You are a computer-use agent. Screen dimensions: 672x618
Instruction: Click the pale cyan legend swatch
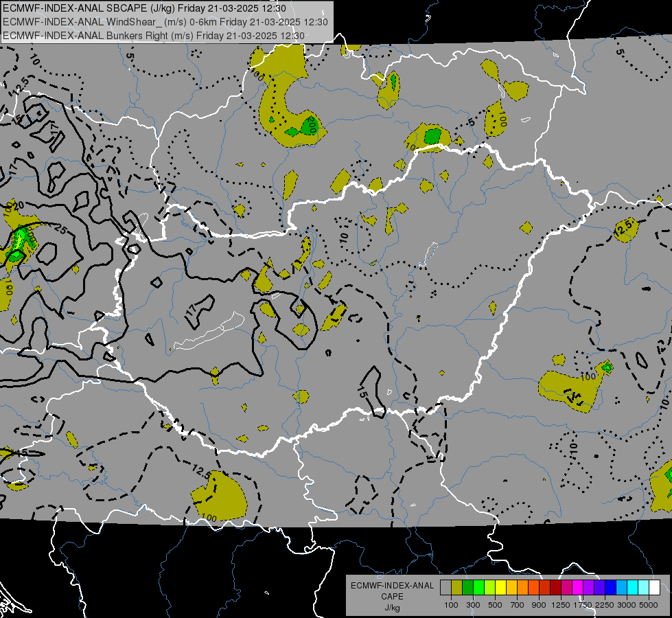644,588
